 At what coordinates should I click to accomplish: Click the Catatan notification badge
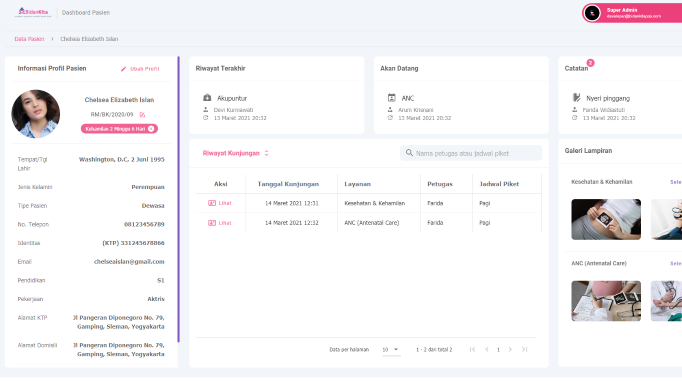point(590,63)
